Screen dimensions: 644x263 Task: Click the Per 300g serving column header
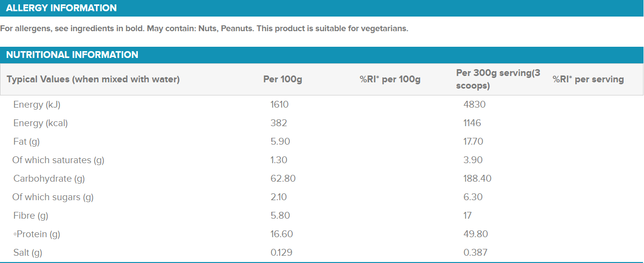[498, 79]
